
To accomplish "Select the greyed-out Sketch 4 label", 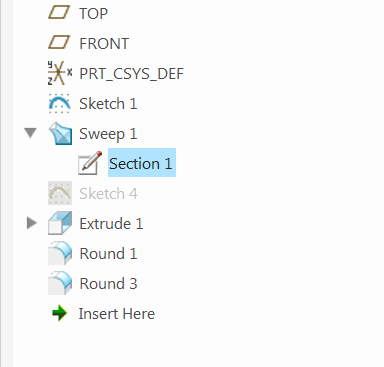I will click(108, 193).
